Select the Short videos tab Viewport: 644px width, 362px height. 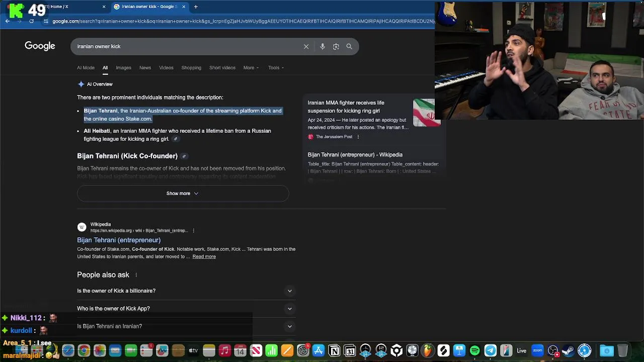(x=222, y=68)
